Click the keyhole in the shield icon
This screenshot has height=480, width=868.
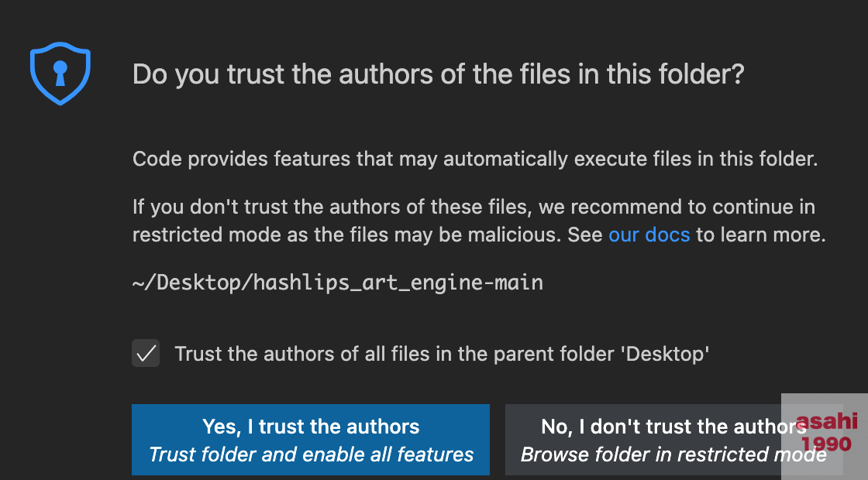click(60, 73)
